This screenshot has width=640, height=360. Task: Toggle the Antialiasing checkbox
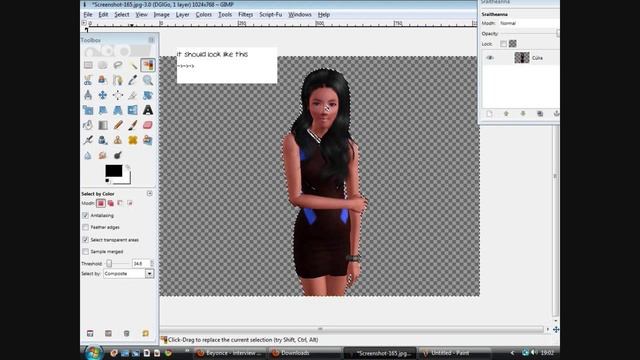pos(85,215)
